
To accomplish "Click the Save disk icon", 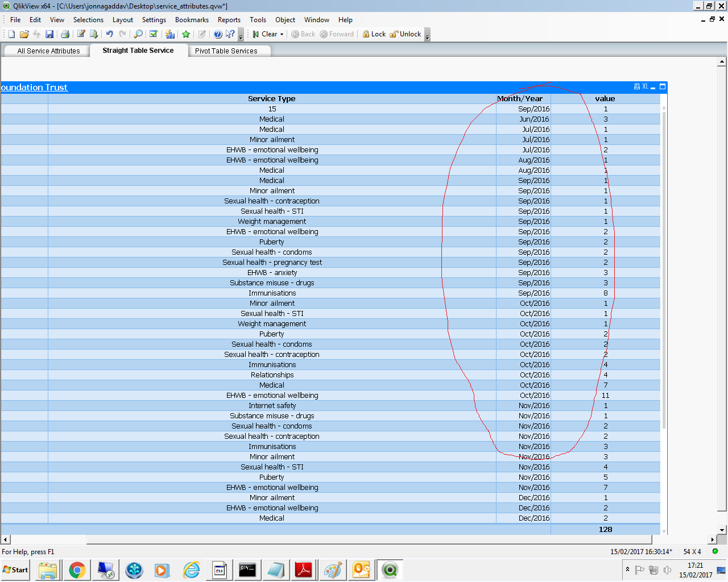I will coord(49,34).
